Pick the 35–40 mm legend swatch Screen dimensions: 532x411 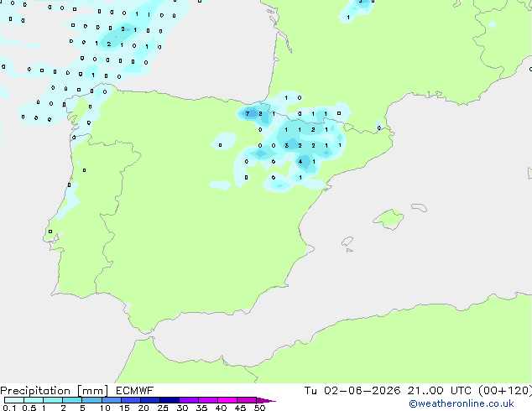pyautogui.click(x=207, y=400)
